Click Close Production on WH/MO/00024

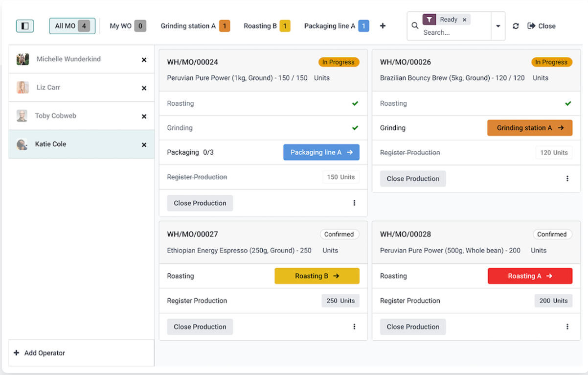200,203
